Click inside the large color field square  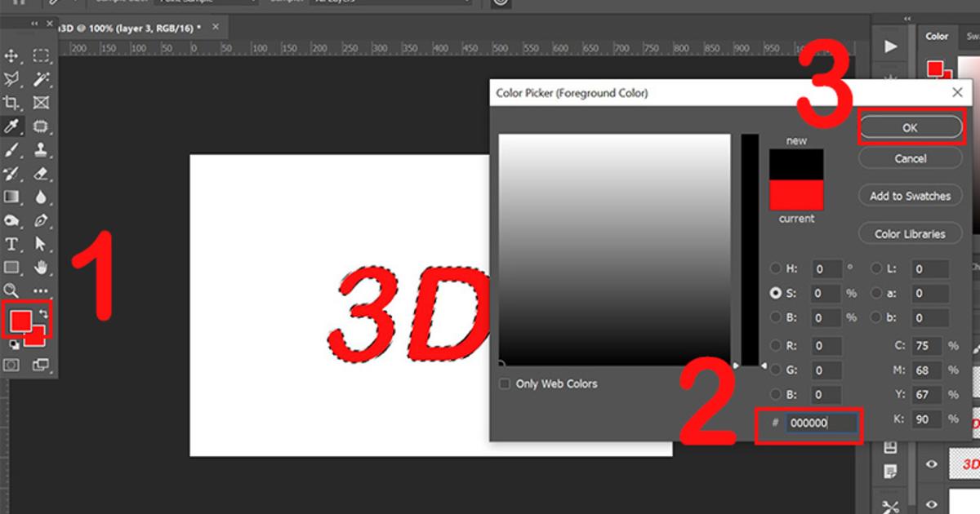[615, 250]
